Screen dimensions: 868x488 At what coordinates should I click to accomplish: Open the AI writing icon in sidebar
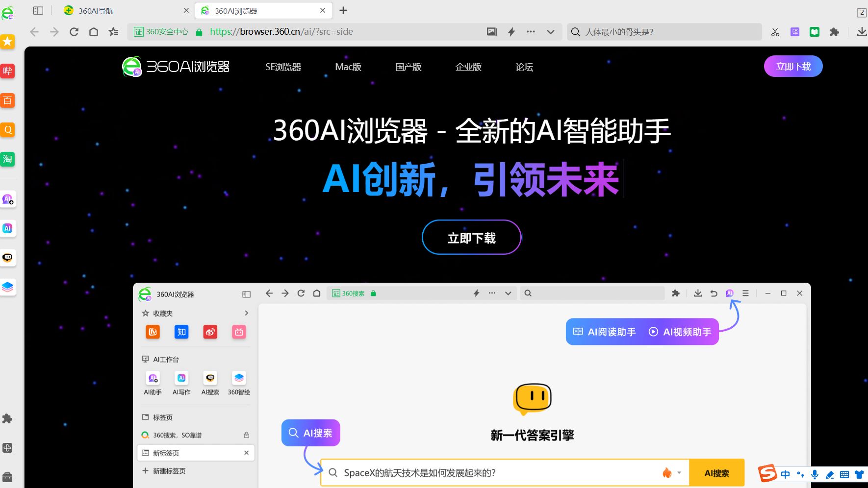pyautogui.click(x=7, y=228)
